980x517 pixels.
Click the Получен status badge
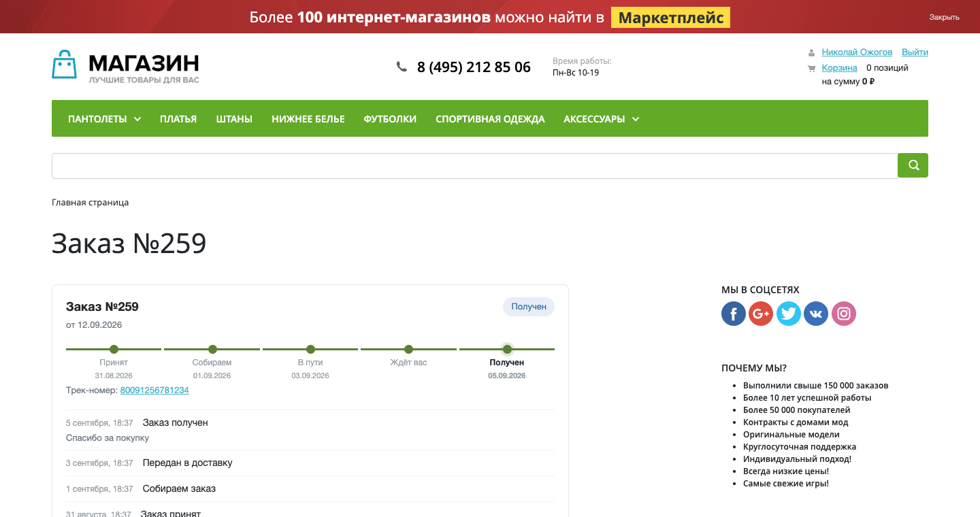[529, 307]
